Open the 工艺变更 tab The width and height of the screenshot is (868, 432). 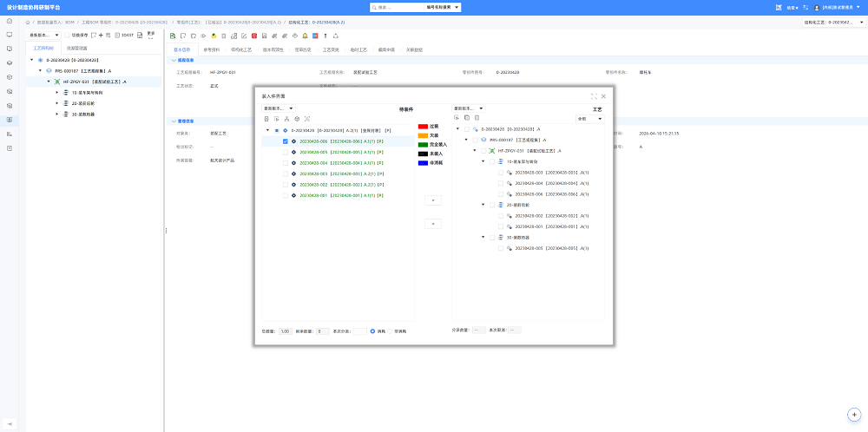point(331,49)
